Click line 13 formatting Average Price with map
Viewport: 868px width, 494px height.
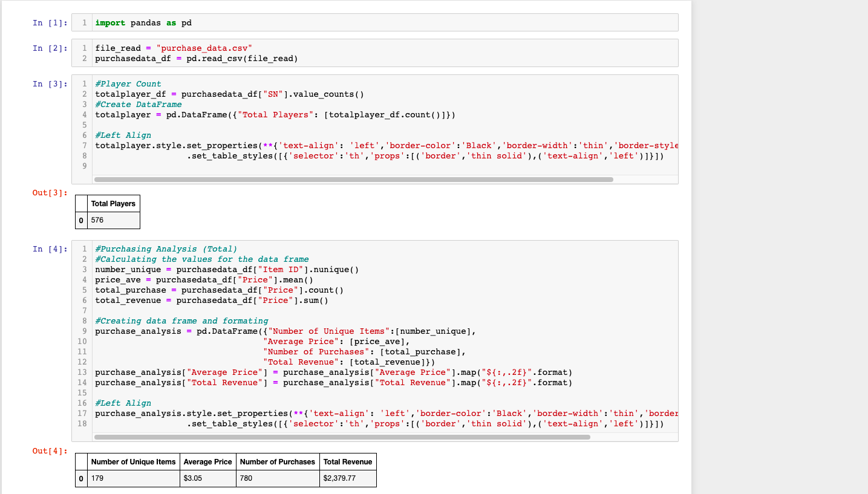pos(334,372)
